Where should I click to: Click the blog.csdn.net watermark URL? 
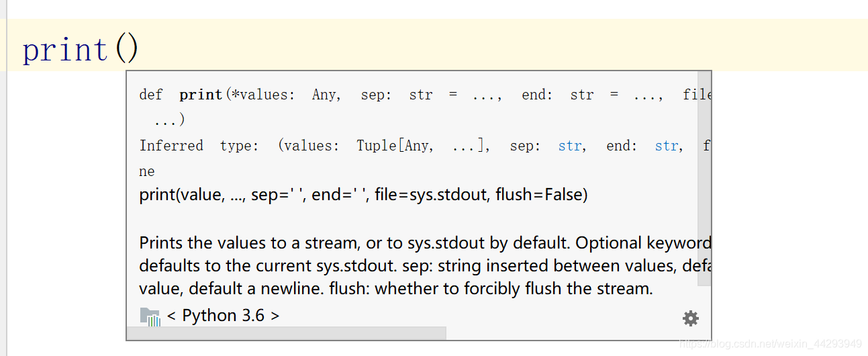tap(771, 344)
